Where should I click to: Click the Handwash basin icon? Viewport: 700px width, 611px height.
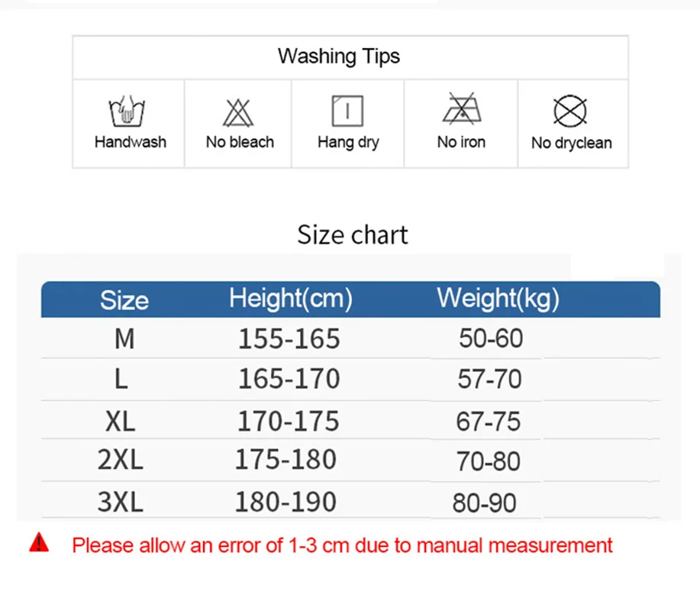pos(128,112)
